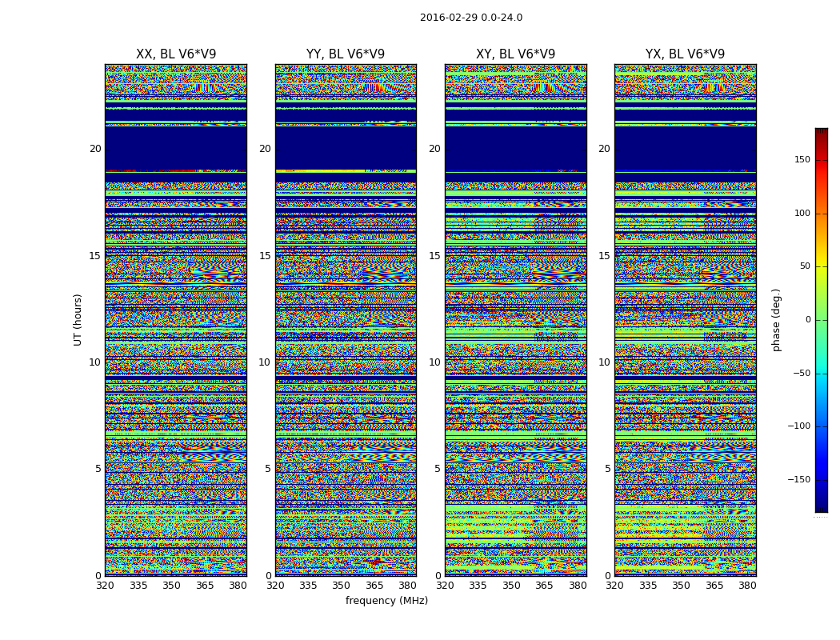This screenshot has height=640, width=840.
Task: Click the '365' frequency tick under XX panel
Action: click(x=205, y=586)
